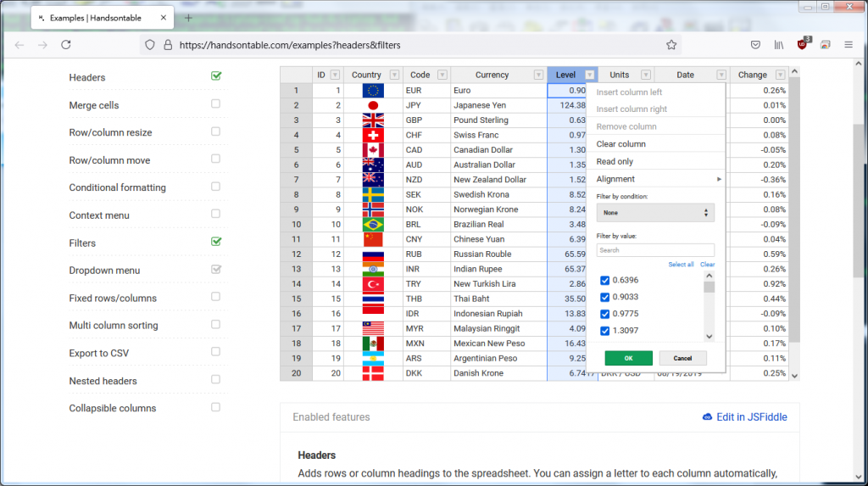Image resolution: width=868 pixels, height=486 pixels.
Task: Enable the Export to CSV checkbox
Action: click(x=216, y=352)
